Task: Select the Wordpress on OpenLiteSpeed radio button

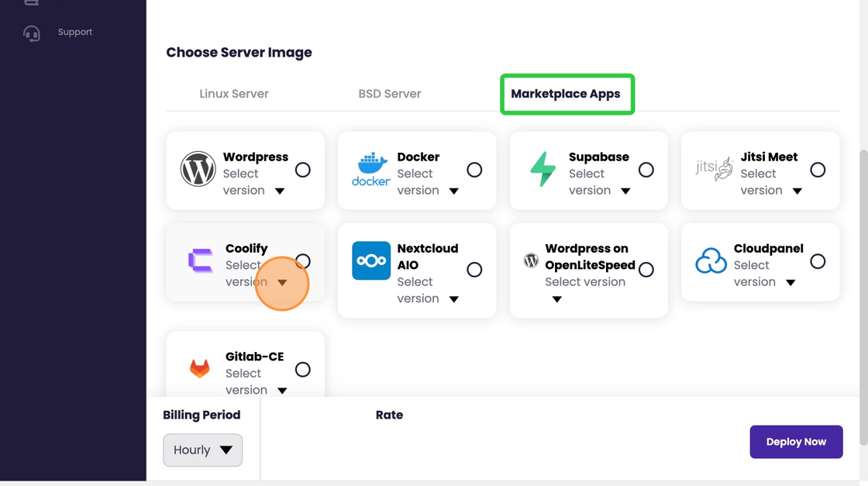Action: click(x=646, y=270)
